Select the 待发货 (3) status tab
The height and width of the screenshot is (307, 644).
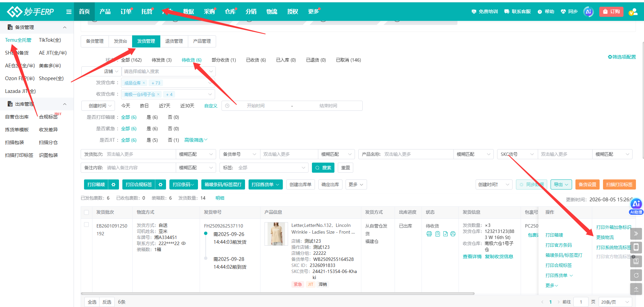[162, 60]
